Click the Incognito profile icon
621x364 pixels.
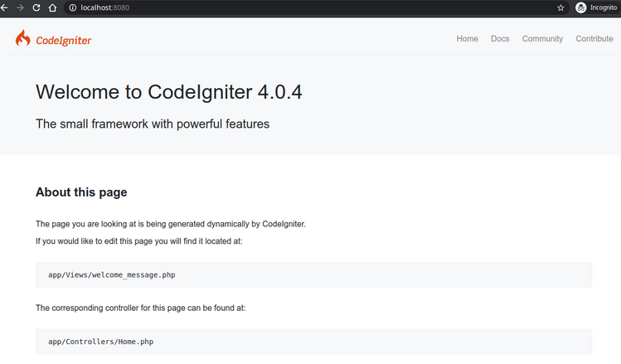point(580,7)
